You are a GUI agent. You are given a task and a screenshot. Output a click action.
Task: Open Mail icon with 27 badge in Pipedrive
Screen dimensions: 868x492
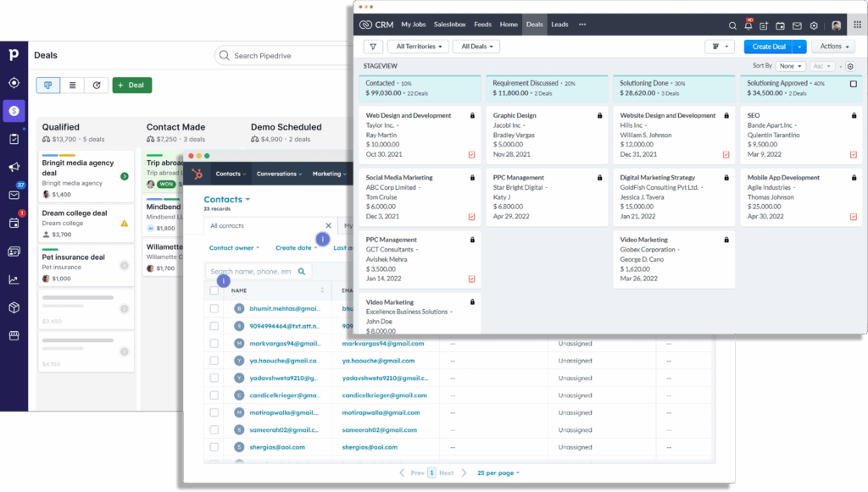[x=14, y=195]
